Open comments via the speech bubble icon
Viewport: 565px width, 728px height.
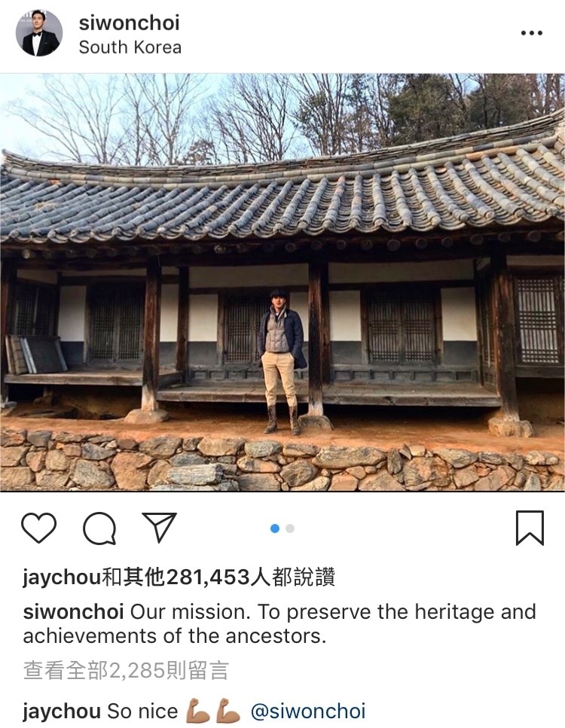tap(99, 528)
